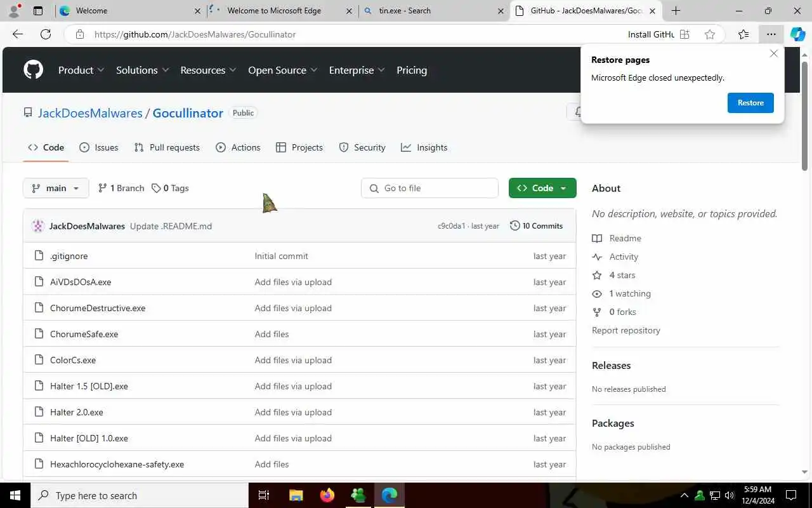View watchers via the 1 watching link
The image size is (812, 508).
point(630,293)
